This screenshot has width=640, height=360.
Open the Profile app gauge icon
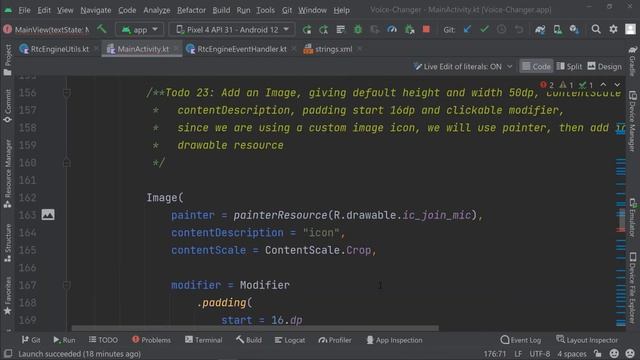(392, 29)
